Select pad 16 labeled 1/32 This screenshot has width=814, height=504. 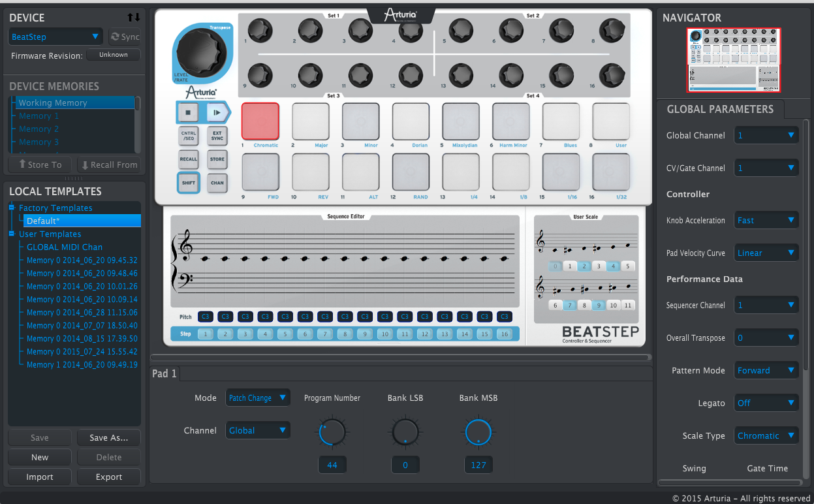point(611,172)
